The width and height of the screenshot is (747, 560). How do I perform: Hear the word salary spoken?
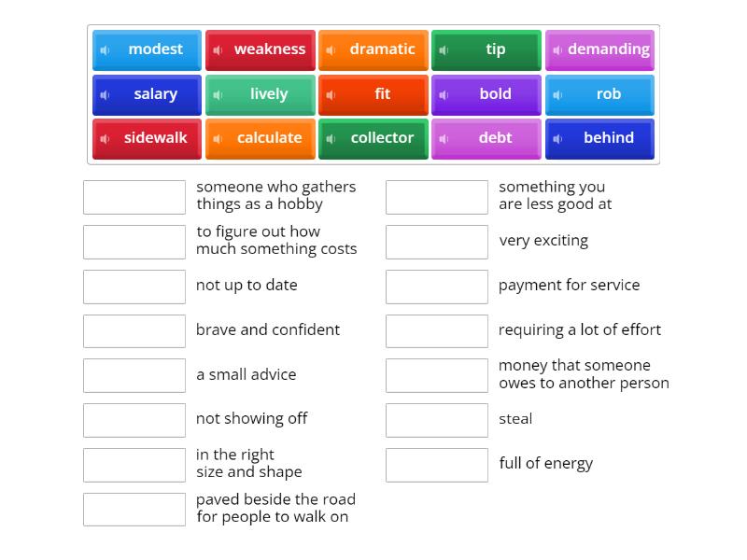click(x=105, y=95)
